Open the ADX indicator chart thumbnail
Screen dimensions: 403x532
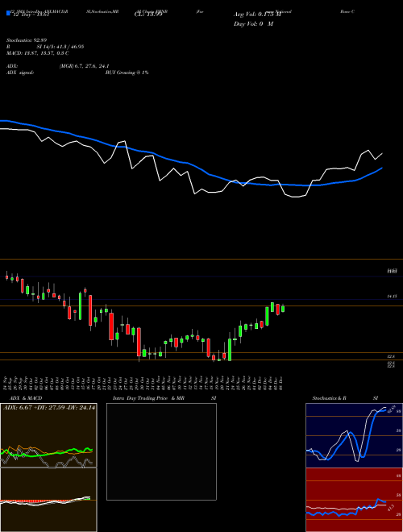pos(48,435)
